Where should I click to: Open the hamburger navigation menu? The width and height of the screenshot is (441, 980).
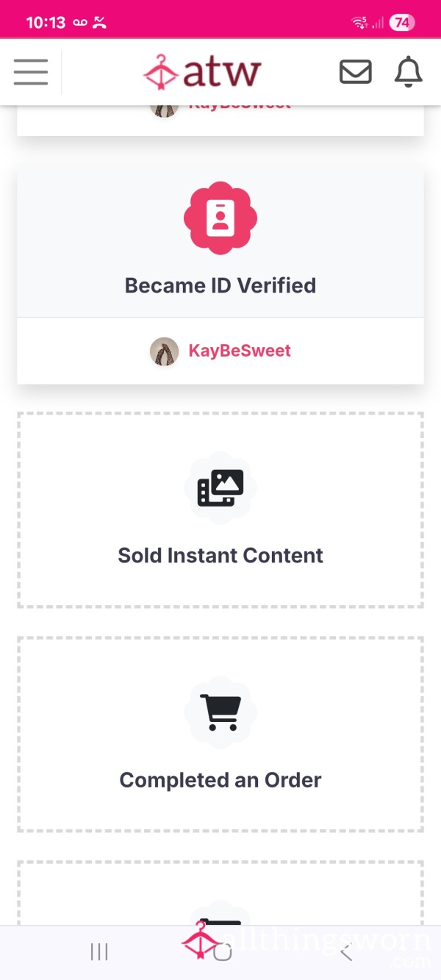(31, 72)
